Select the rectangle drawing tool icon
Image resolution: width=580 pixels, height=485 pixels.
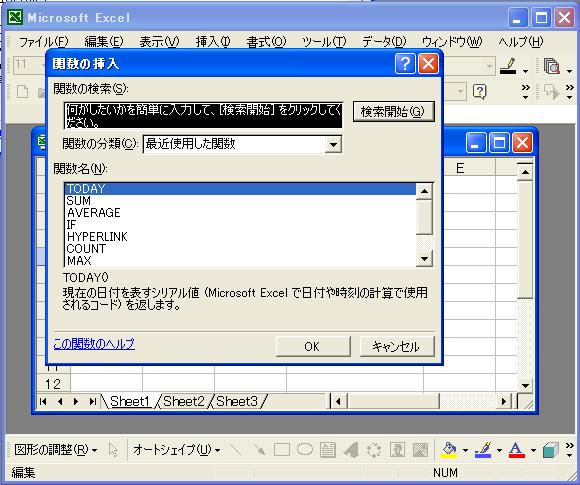281,450
